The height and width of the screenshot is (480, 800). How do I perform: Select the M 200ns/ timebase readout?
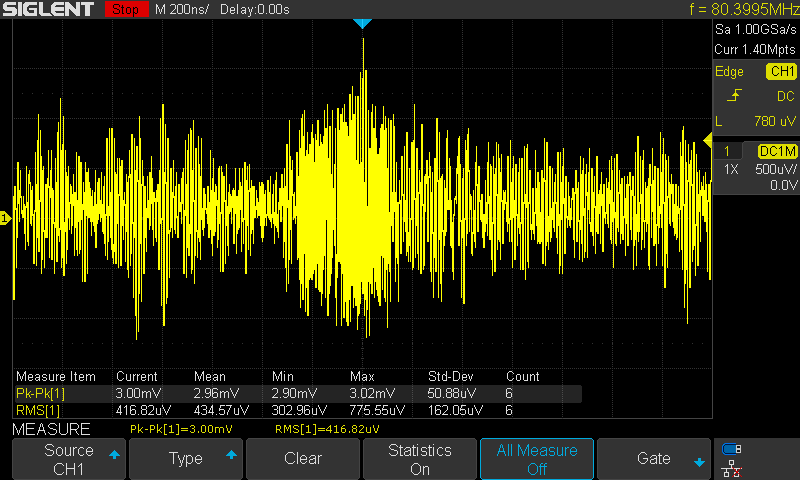coord(182,9)
